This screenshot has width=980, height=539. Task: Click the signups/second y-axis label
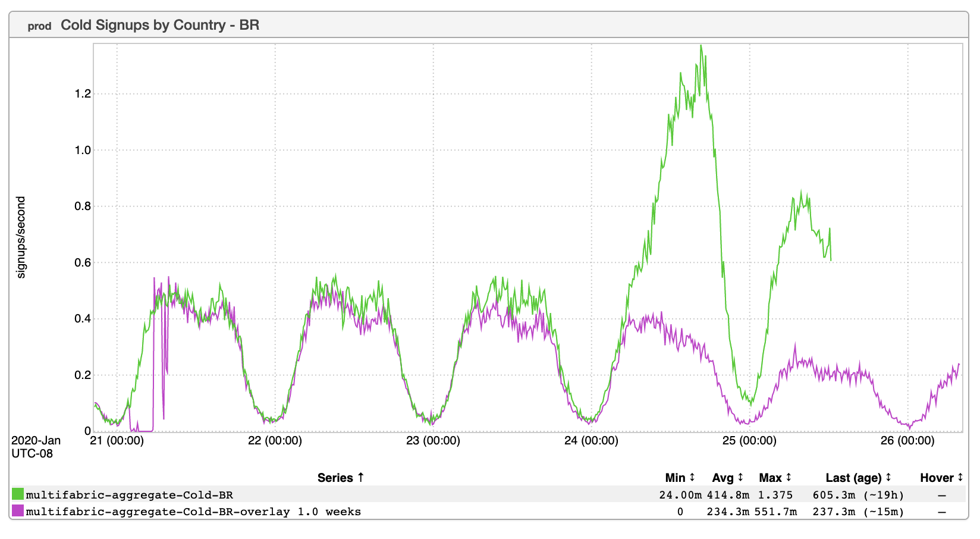coord(21,237)
